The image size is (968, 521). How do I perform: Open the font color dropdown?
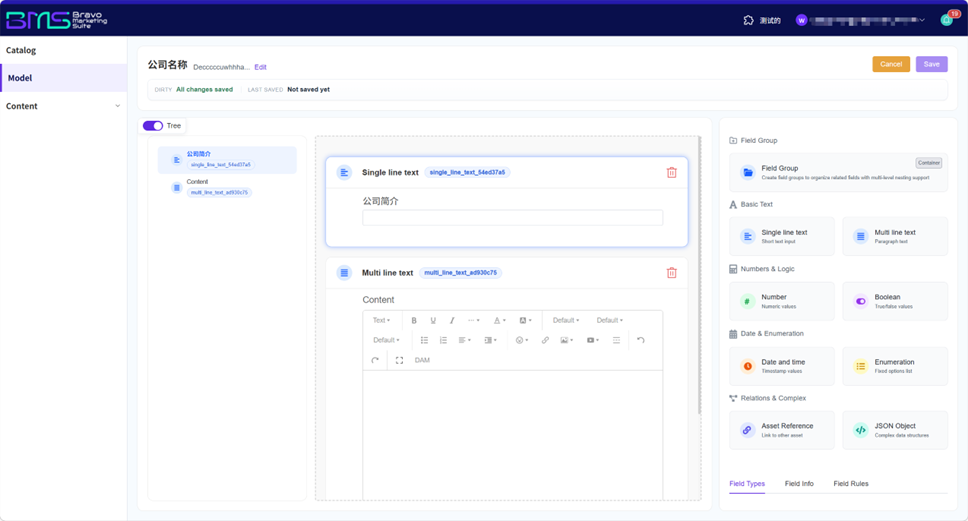499,320
